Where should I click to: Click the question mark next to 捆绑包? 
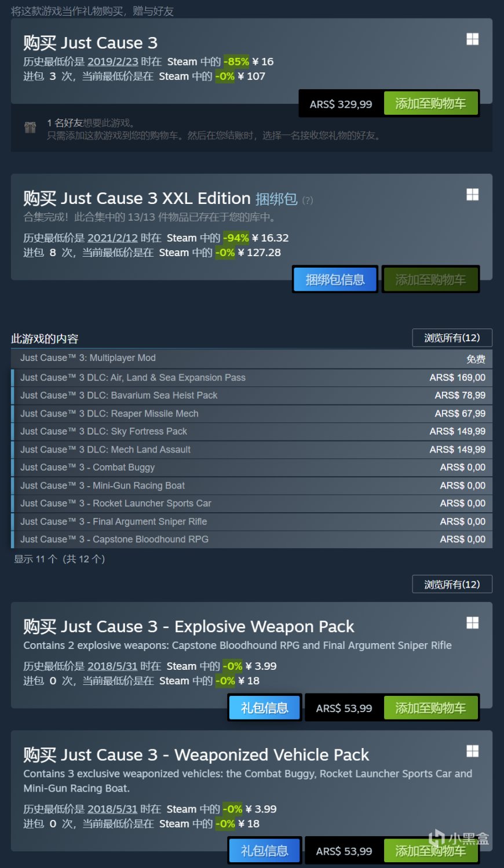pos(308,200)
